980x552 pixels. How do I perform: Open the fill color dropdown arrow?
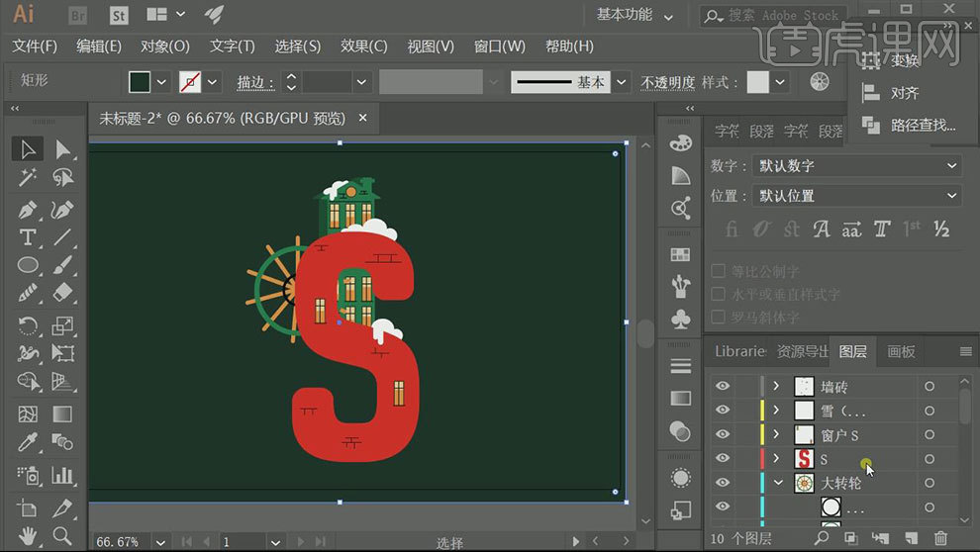click(x=161, y=82)
